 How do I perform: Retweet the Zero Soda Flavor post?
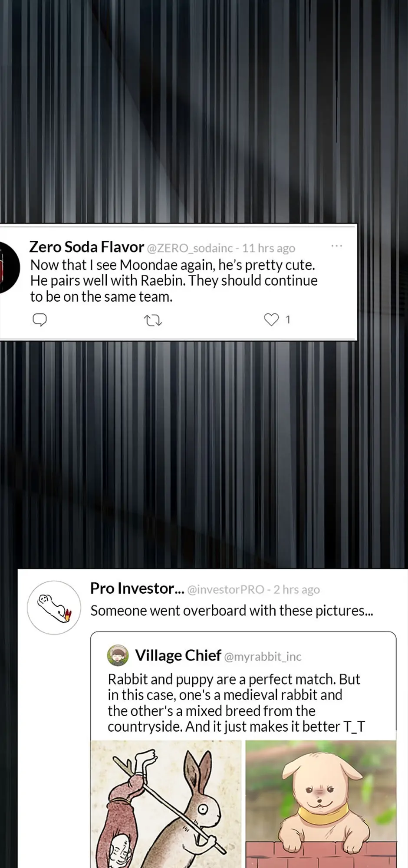click(x=153, y=321)
